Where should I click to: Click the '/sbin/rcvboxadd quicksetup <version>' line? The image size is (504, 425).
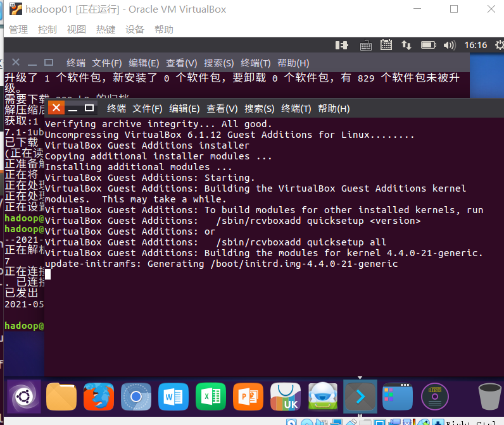pyautogui.click(x=233, y=221)
